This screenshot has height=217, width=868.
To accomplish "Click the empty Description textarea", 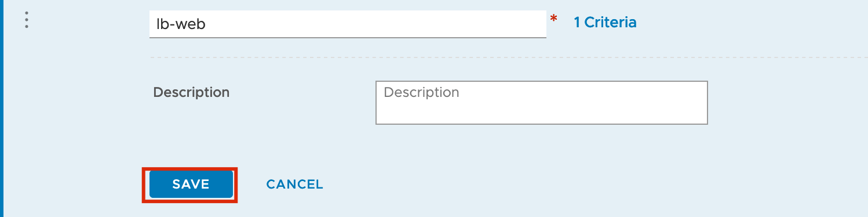I will (x=542, y=103).
